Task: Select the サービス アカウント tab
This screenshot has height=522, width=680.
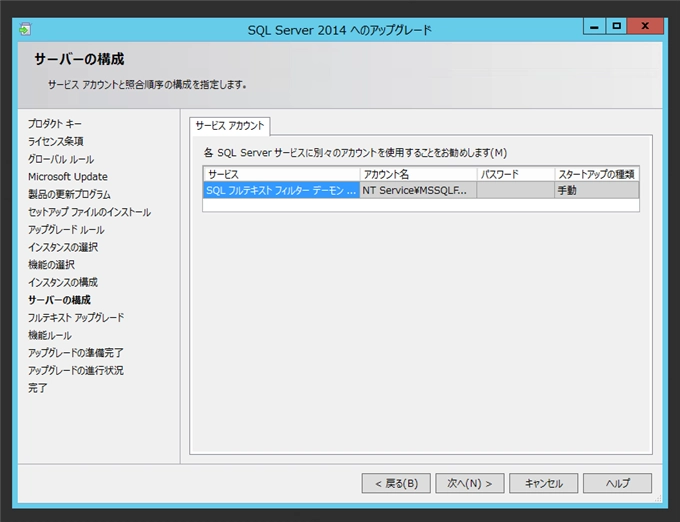Action: (230, 126)
